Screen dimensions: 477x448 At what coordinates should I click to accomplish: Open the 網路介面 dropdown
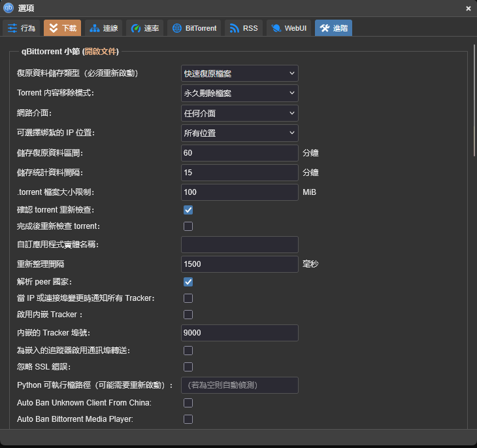pyautogui.click(x=239, y=113)
